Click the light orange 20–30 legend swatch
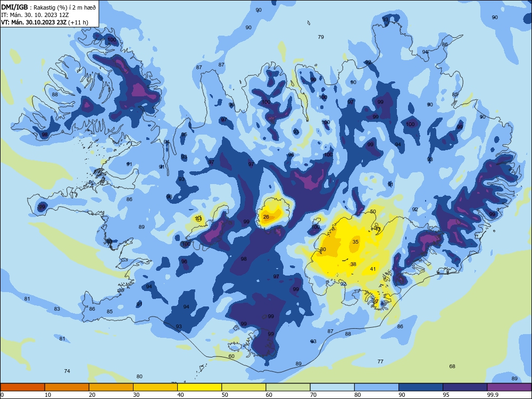Screen dimensions: 532x399 click(x=111, y=387)
